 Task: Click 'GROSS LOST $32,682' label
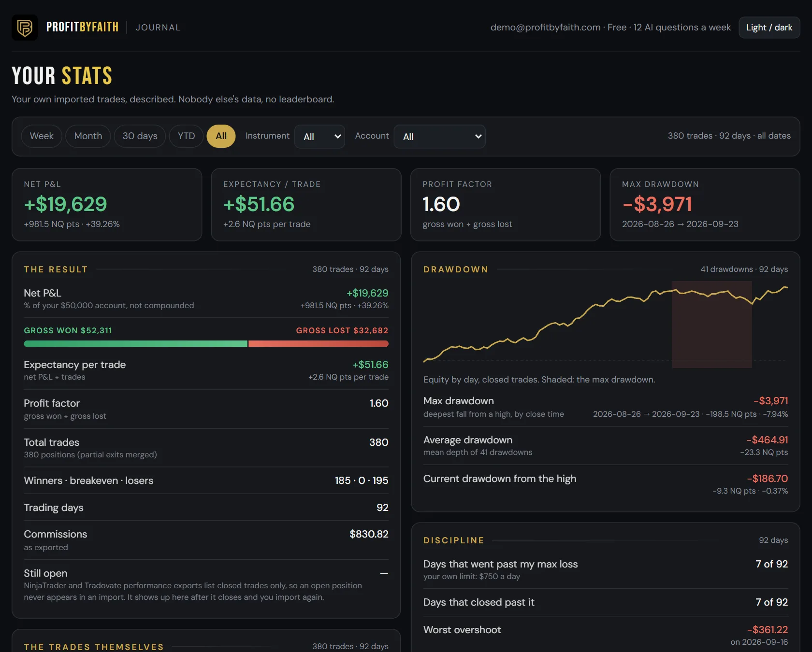click(342, 330)
